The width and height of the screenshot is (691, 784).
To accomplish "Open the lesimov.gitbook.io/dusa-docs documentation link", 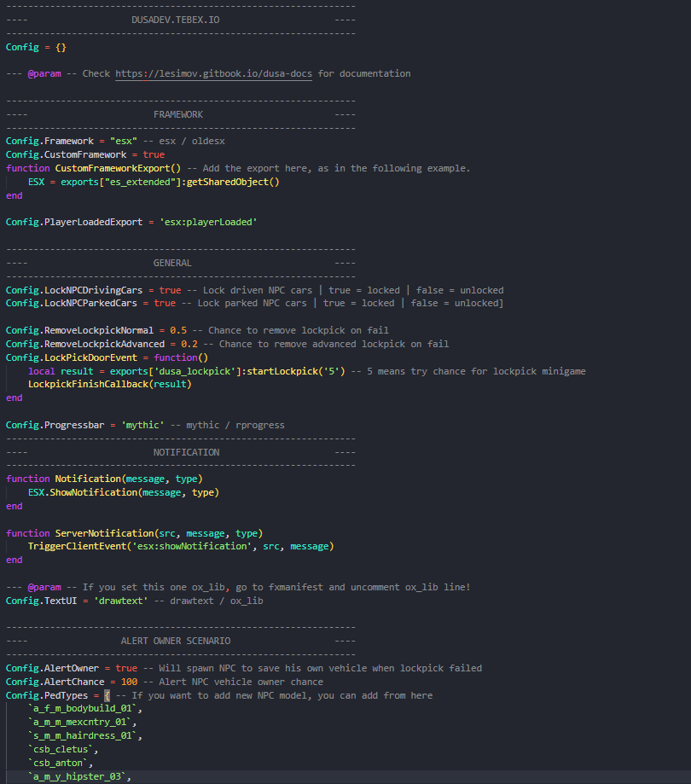I will [x=213, y=73].
